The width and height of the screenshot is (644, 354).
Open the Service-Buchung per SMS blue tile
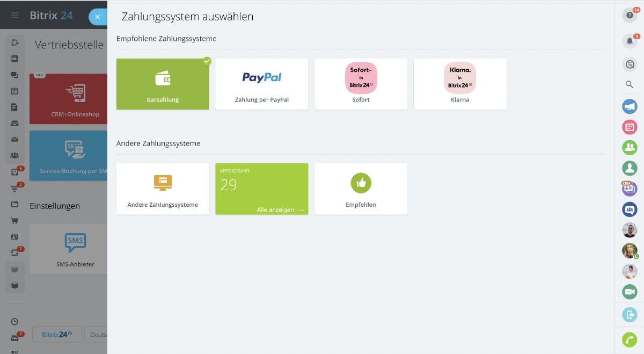(68, 155)
